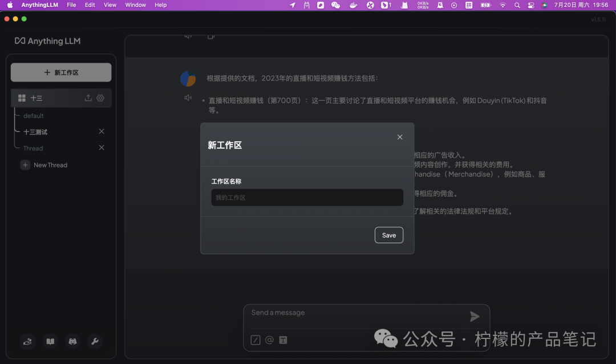Screen dimensions: 616x364
Task: Open the AnythingLLM menu in menu bar
Action: pos(39,5)
